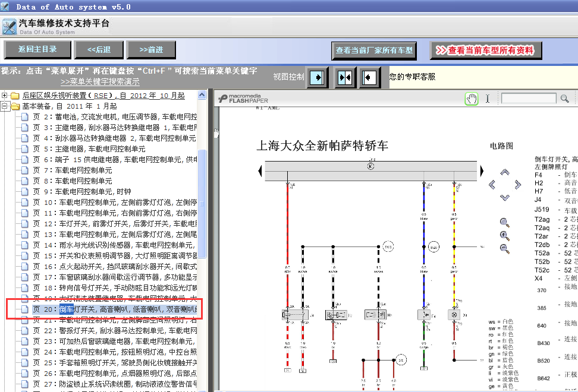Open 页 15: 开关和仪表照明调节器
578x392 pixels.
(x=115, y=256)
